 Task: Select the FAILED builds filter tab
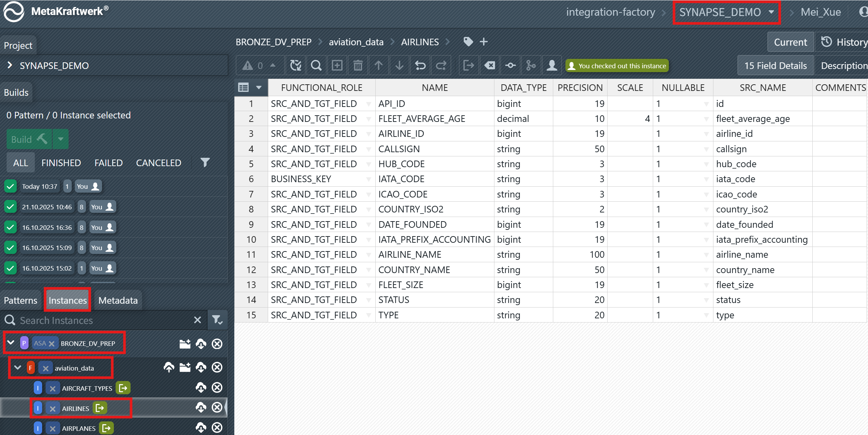point(108,163)
